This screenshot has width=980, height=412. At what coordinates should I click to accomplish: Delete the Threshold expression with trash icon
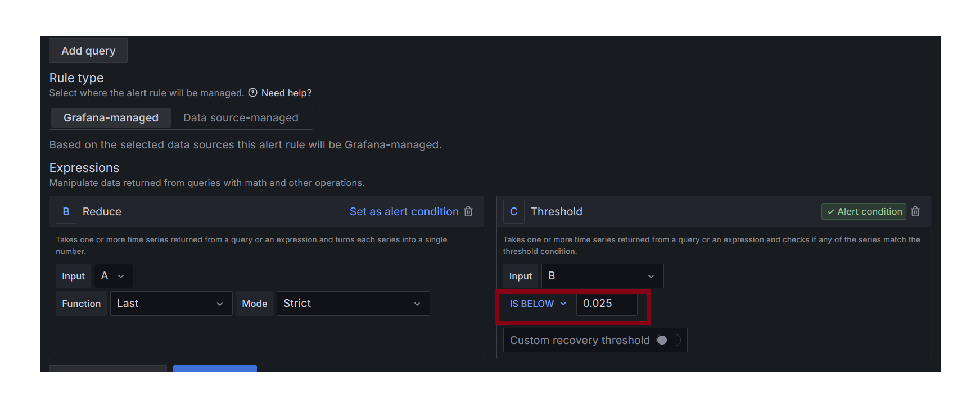coord(915,211)
